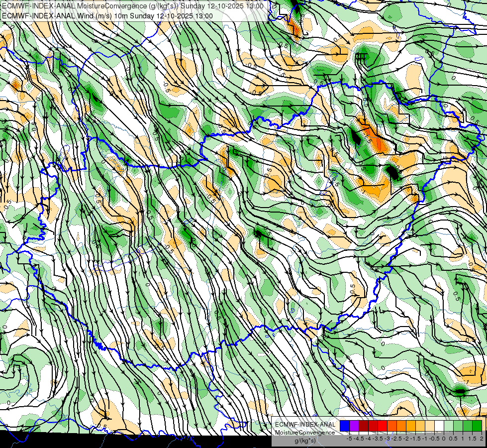Select the medium green swatch starting at 1
Viewport: 487px width, 448px height.
click(x=468, y=426)
